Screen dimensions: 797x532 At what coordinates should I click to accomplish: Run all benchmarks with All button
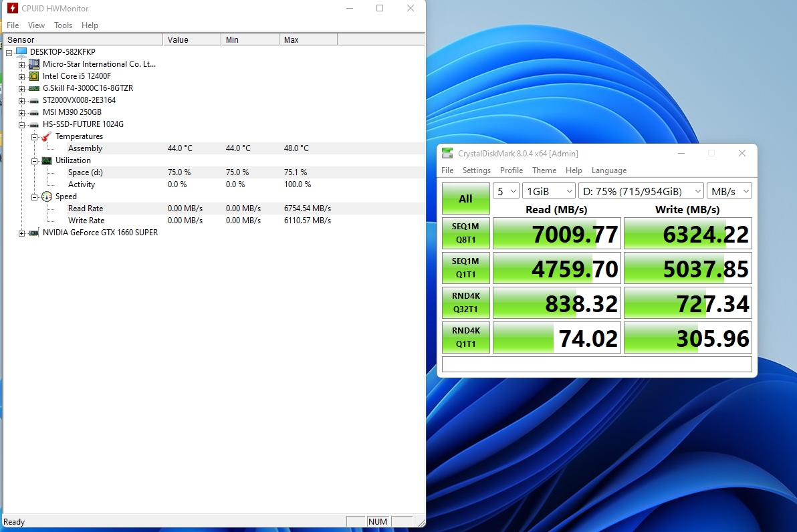pos(465,198)
